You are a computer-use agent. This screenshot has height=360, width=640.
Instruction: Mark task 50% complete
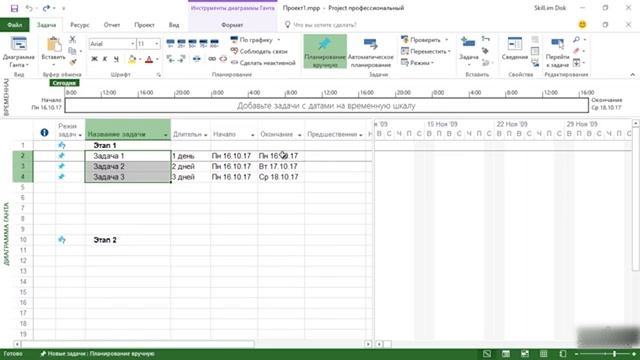193,42
